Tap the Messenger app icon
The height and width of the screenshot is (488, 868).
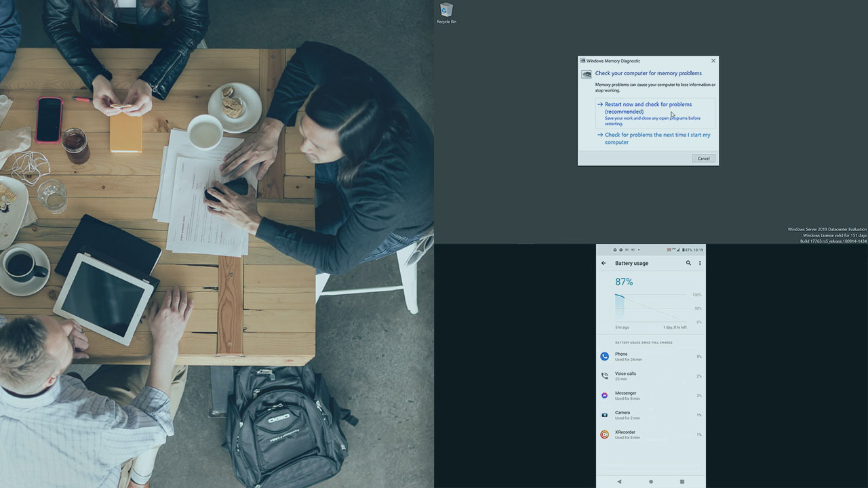point(604,395)
